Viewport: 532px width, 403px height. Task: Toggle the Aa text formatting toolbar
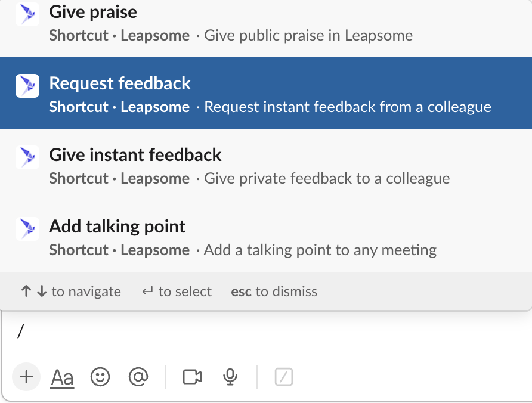tap(63, 377)
